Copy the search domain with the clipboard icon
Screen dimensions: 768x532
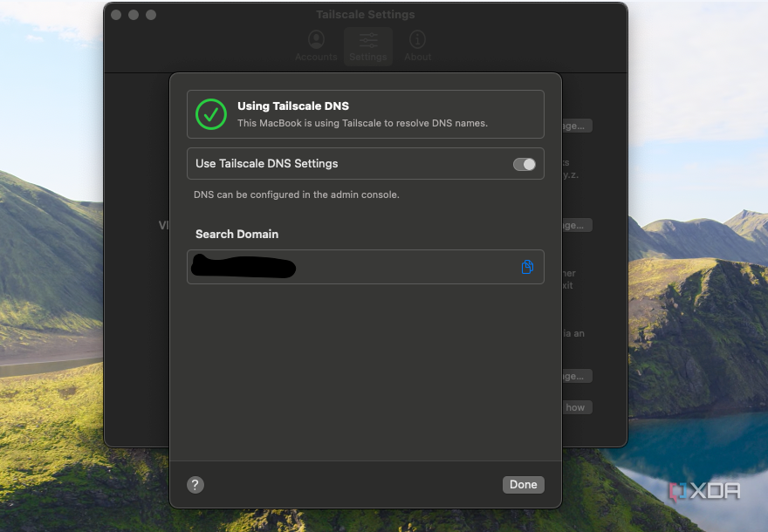[527, 267]
